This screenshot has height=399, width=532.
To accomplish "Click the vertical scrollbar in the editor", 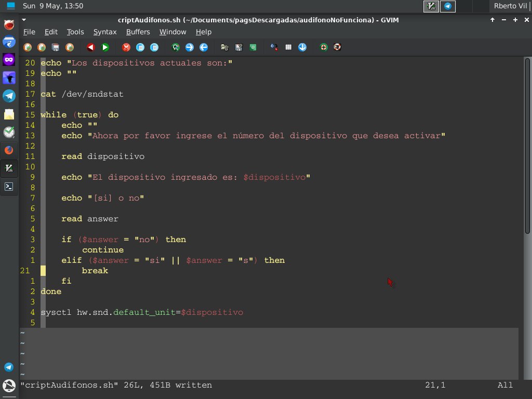I will (x=527, y=145).
